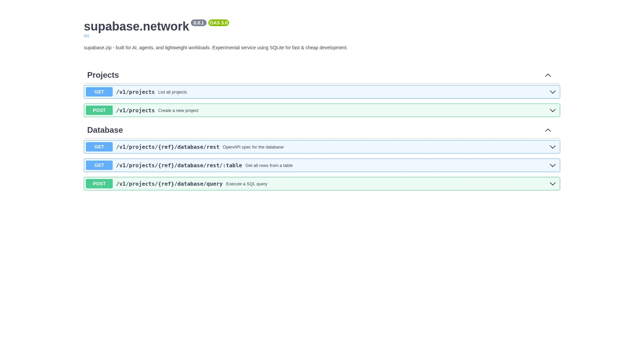Click the Projects section heading
Viewport: 644px width, 362px height.
pos(103,75)
